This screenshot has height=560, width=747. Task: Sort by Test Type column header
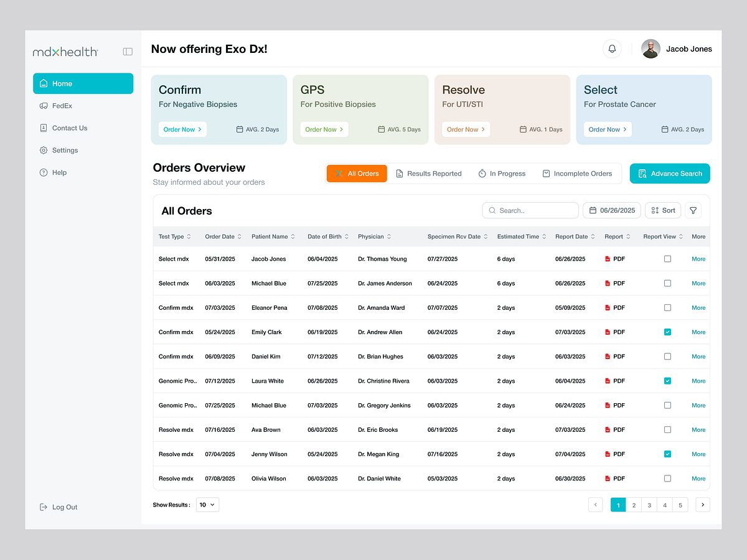(175, 236)
